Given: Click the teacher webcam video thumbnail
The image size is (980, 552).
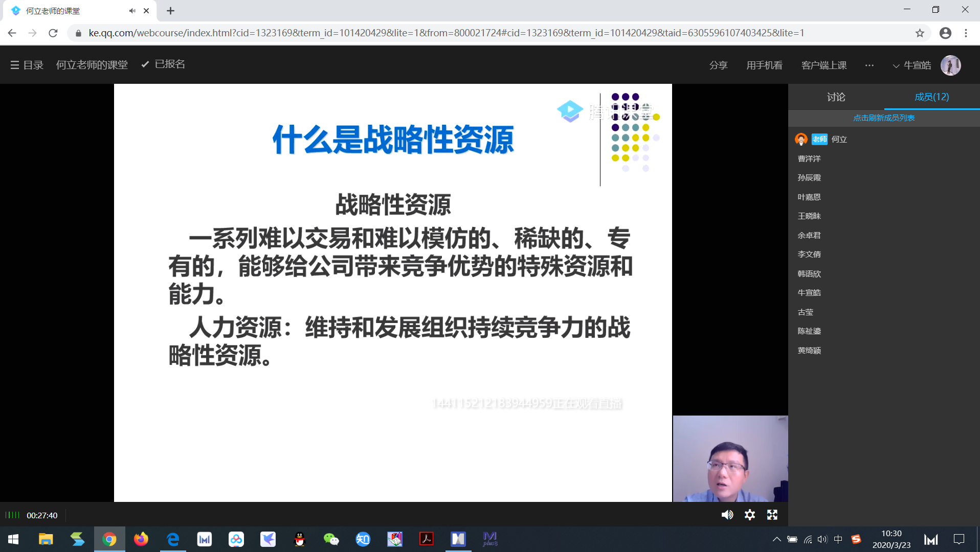Looking at the screenshot, I should click(730, 458).
